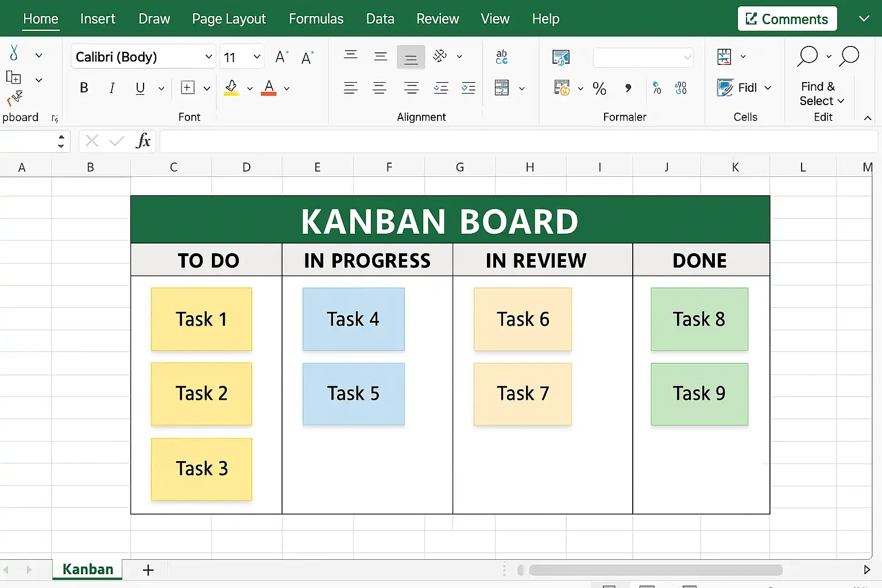Switch to the Data tab

(x=380, y=19)
